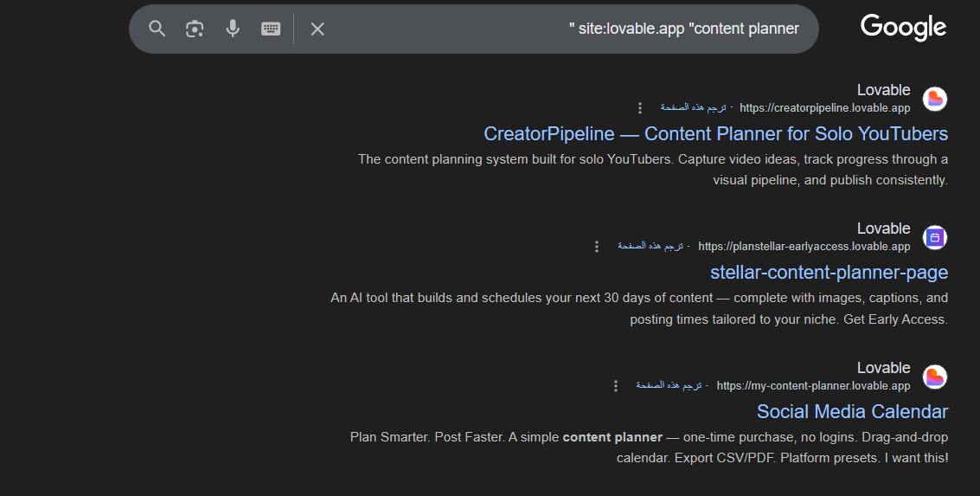The image size is (980, 496).
Task: Click the https://planstellar-earlyaccess.lovable.app URL
Action: pyautogui.click(x=804, y=247)
